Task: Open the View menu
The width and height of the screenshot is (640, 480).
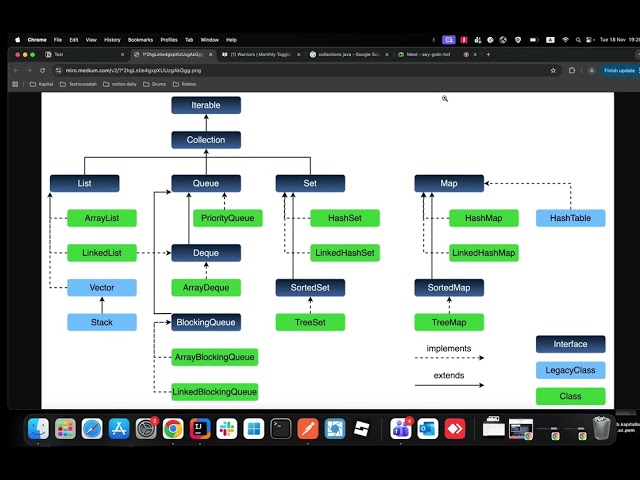Action: point(91,40)
